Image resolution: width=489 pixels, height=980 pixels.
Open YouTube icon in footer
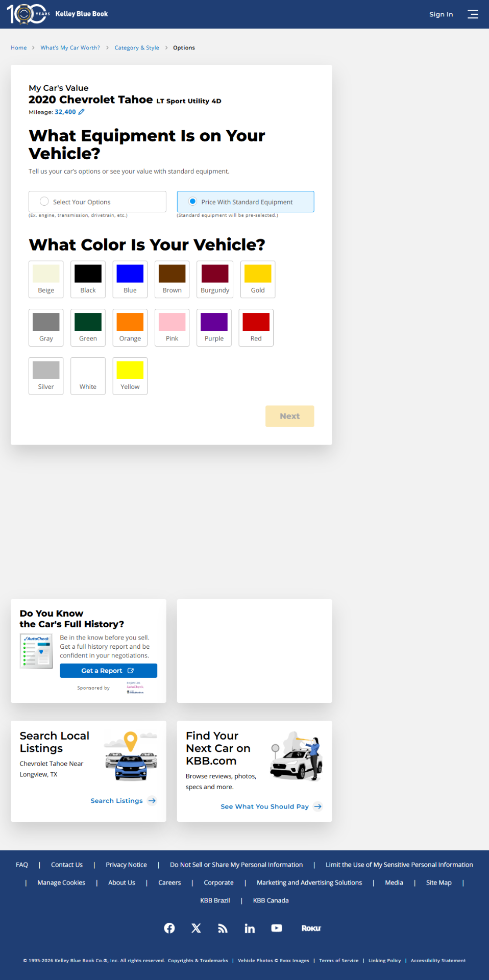click(x=277, y=928)
